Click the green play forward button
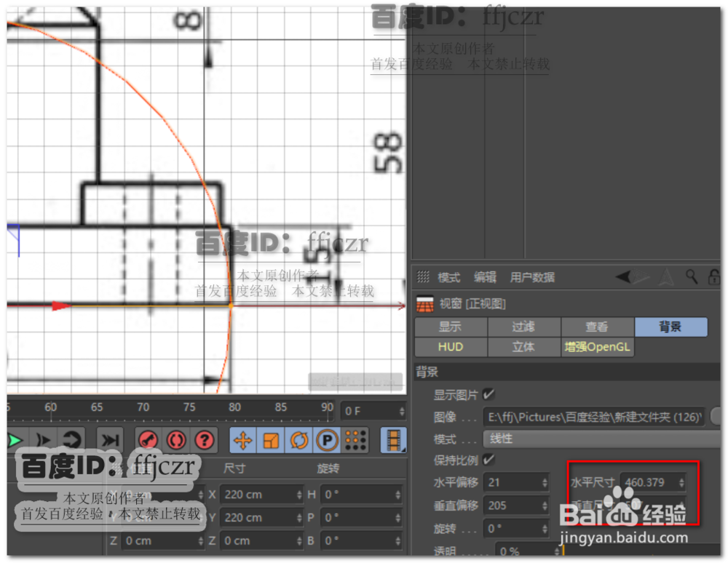The width and height of the screenshot is (728, 563). pos(14,439)
